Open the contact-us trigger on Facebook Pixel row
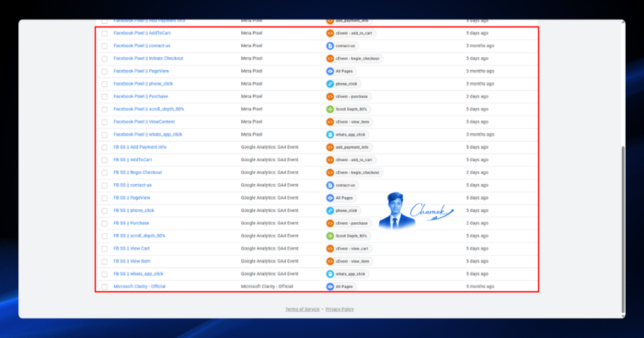Screen dimensions: 644x338 click(x=342, y=46)
